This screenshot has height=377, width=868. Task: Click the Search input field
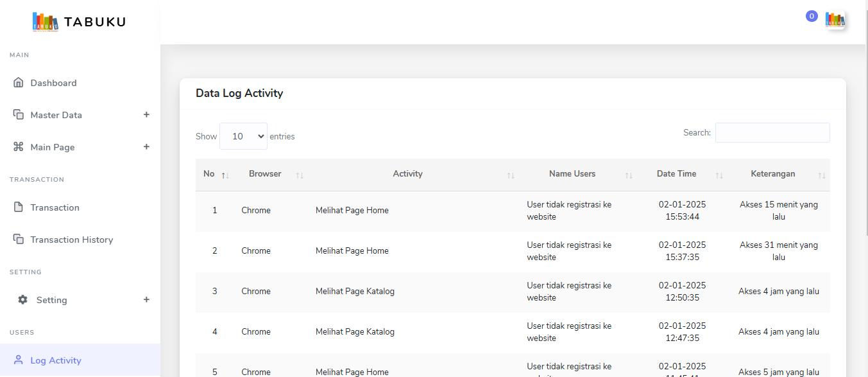click(x=772, y=133)
